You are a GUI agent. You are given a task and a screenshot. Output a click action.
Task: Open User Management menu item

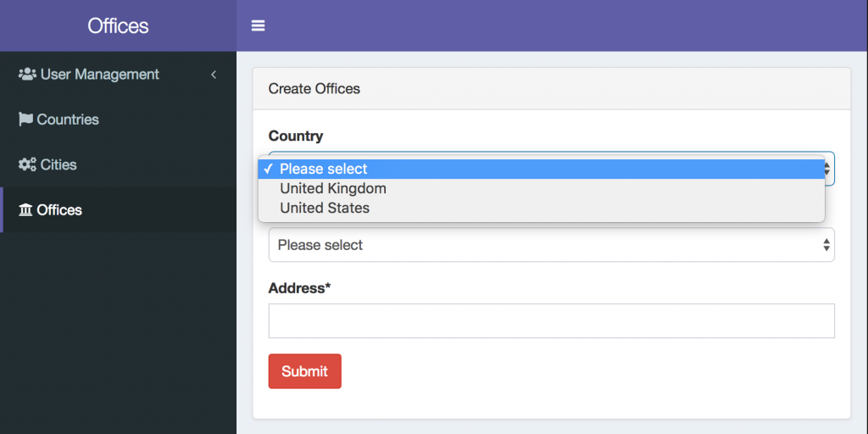pyautogui.click(x=118, y=75)
